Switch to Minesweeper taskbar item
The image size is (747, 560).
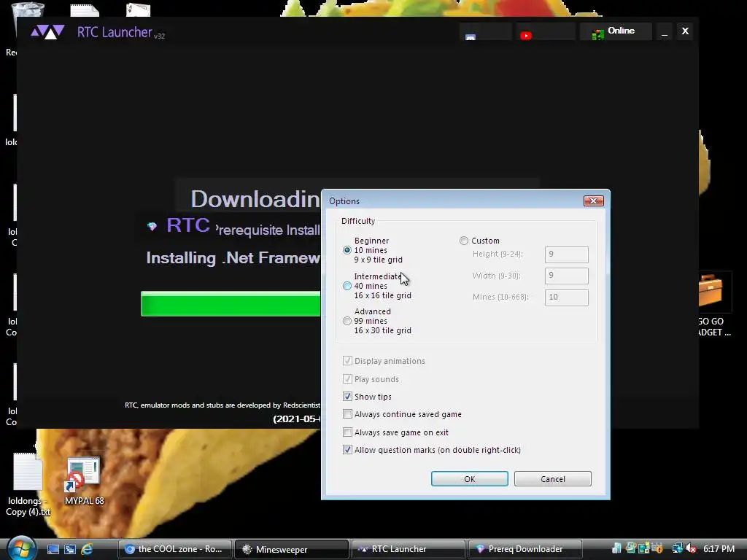[x=292, y=549]
